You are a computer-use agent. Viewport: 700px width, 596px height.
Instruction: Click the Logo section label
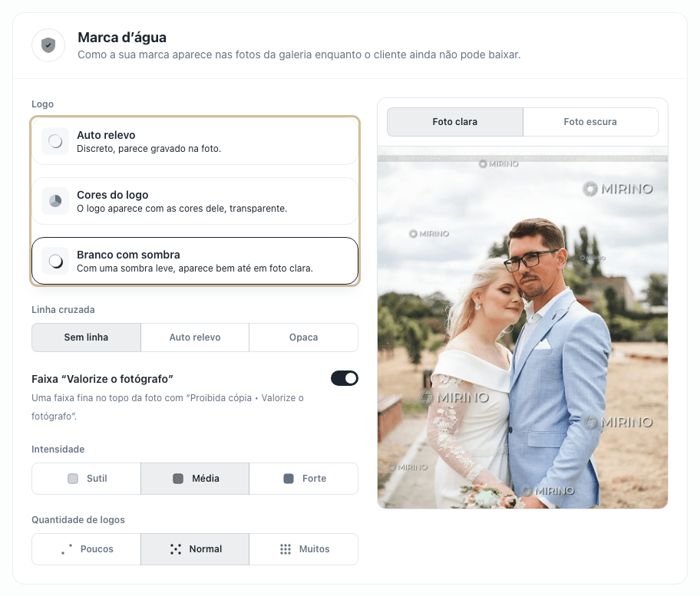(42, 104)
